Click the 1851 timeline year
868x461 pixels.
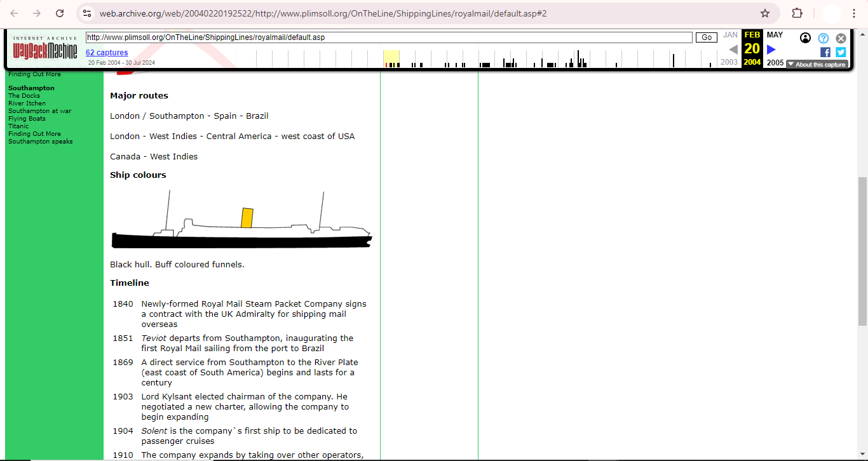pos(123,338)
